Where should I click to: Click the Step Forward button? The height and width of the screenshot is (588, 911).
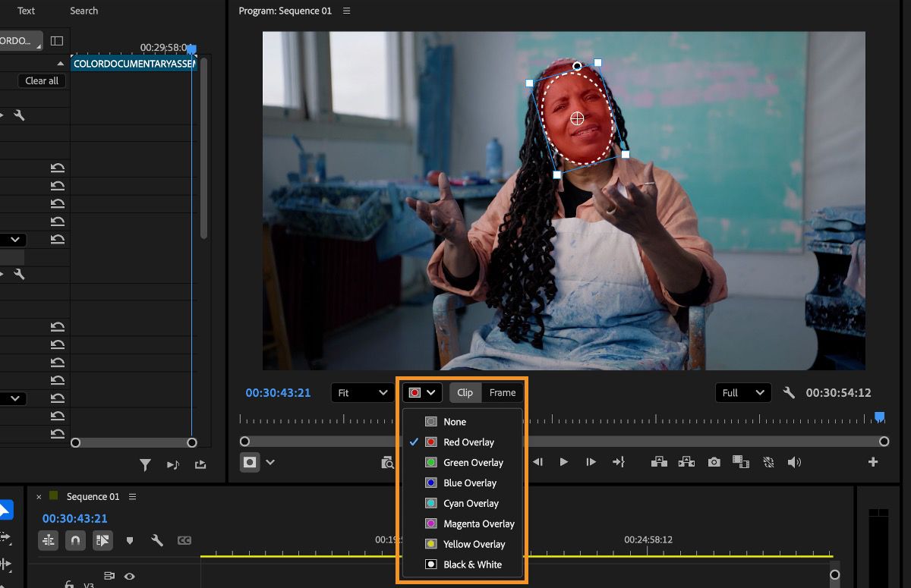[x=591, y=461]
